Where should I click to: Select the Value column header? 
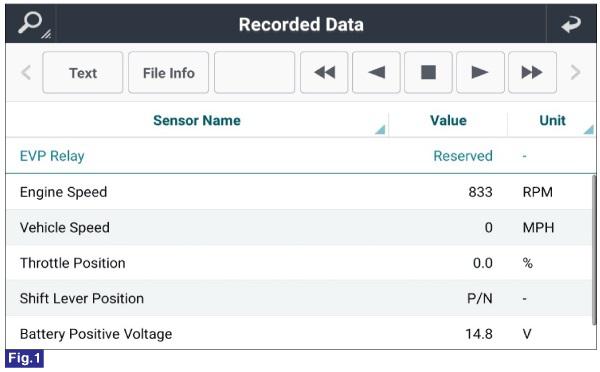[448, 121]
